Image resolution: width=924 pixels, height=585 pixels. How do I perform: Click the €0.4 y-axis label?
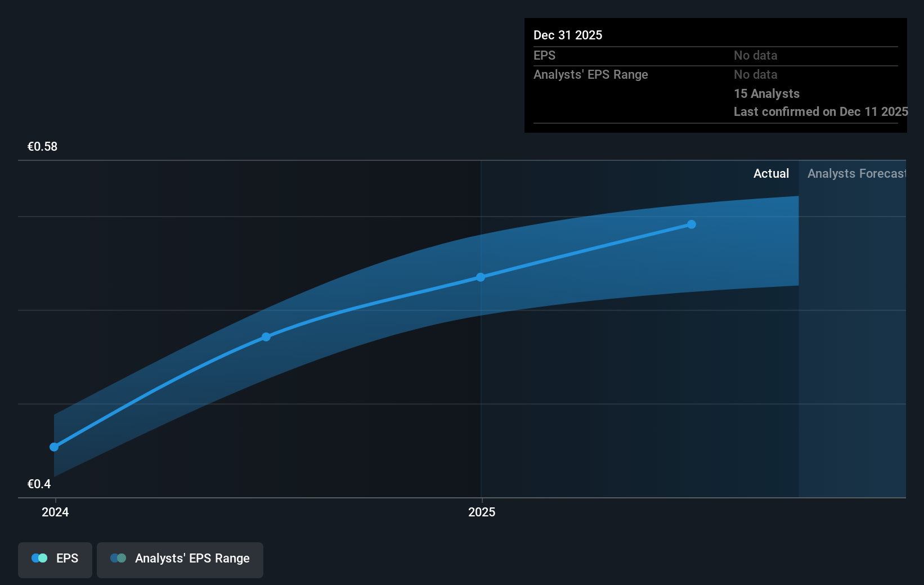coord(39,484)
